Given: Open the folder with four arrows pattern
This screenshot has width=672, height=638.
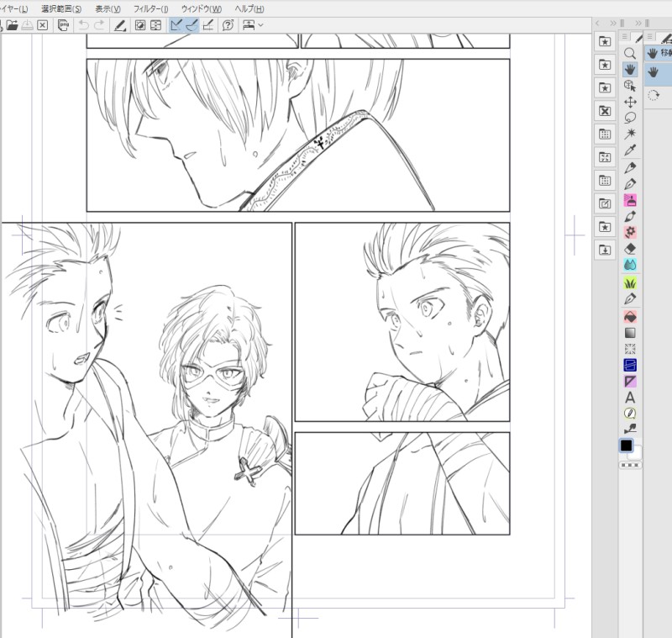Looking at the screenshot, I should 605,157.
